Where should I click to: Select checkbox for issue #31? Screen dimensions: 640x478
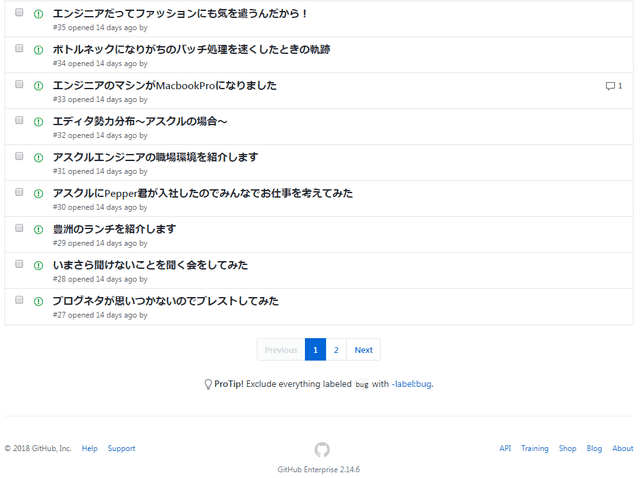click(x=19, y=156)
